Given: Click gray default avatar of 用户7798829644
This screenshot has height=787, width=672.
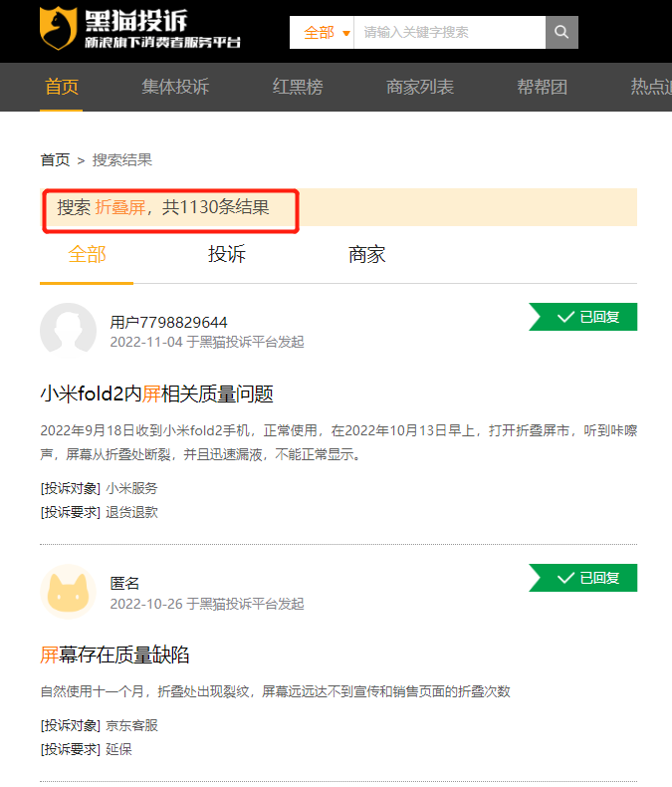Looking at the screenshot, I should (68, 331).
